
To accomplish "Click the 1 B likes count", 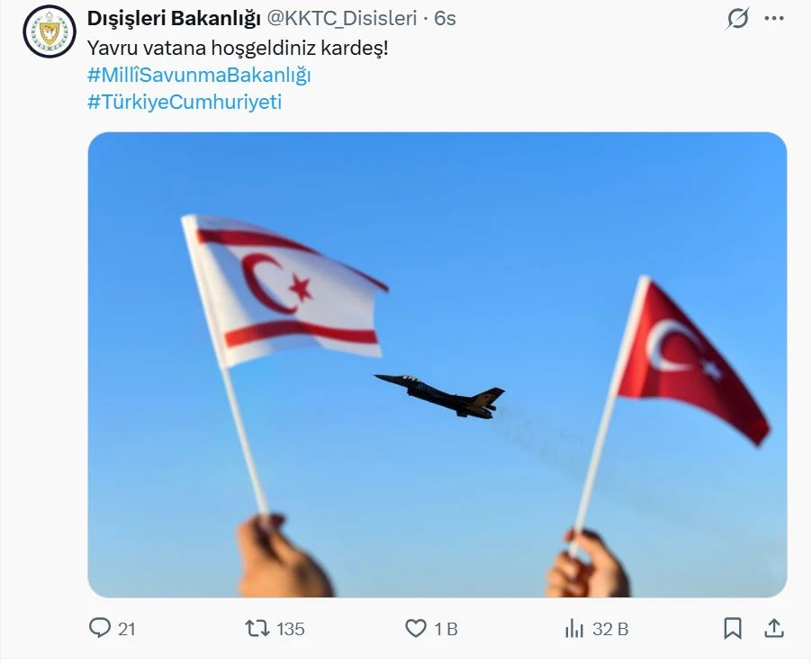I will pos(447,629).
